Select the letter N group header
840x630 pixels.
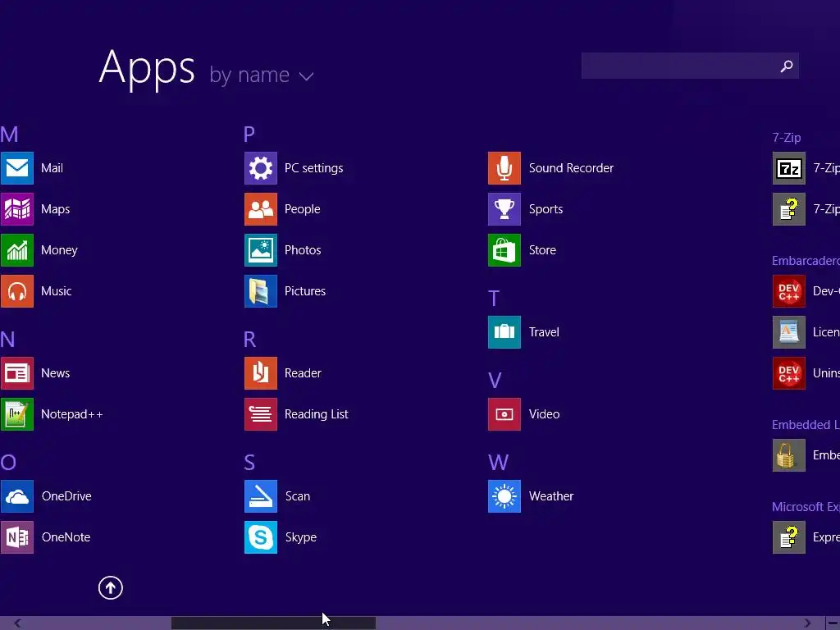[7, 340]
